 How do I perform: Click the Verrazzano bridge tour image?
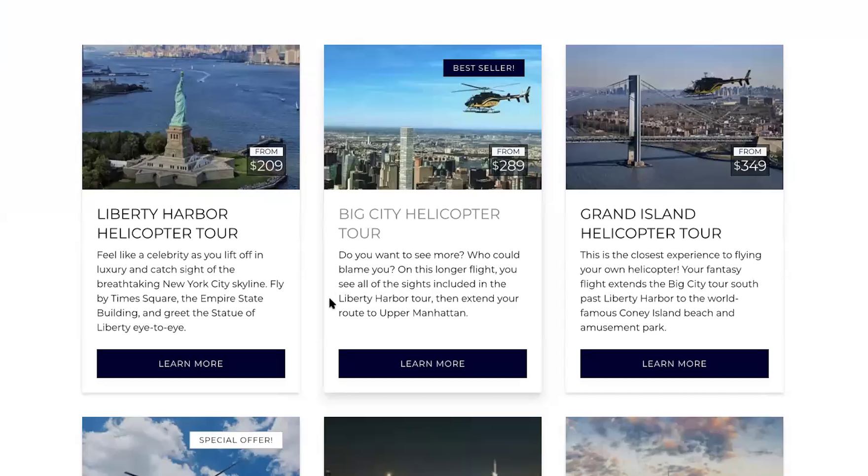pyautogui.click(x=674, y=117)
